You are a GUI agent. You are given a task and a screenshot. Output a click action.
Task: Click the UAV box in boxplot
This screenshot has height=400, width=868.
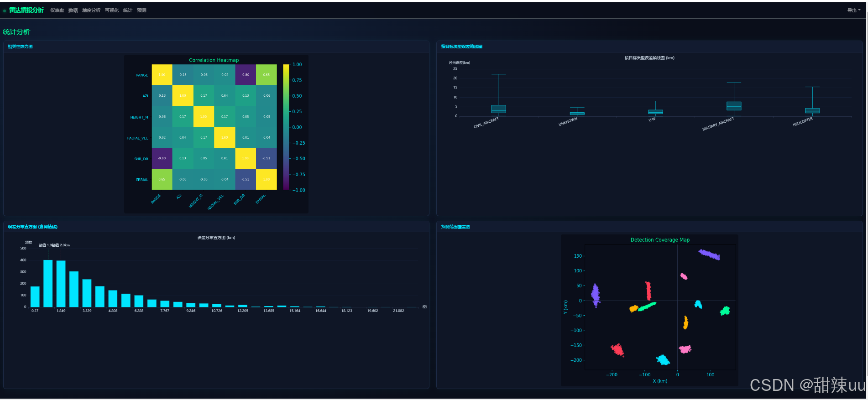655,112
